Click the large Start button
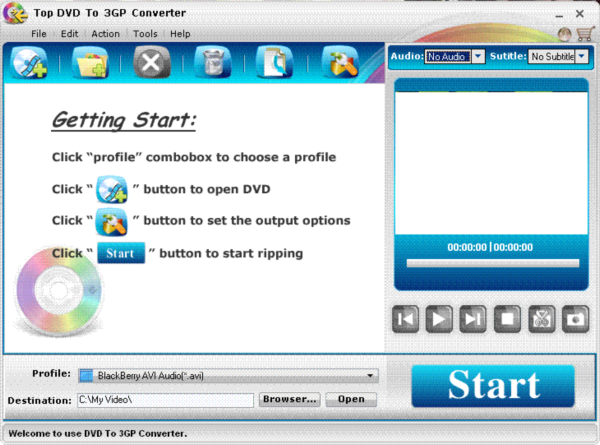The width and height of the screenshot is (600, 445). click(493, 386)
